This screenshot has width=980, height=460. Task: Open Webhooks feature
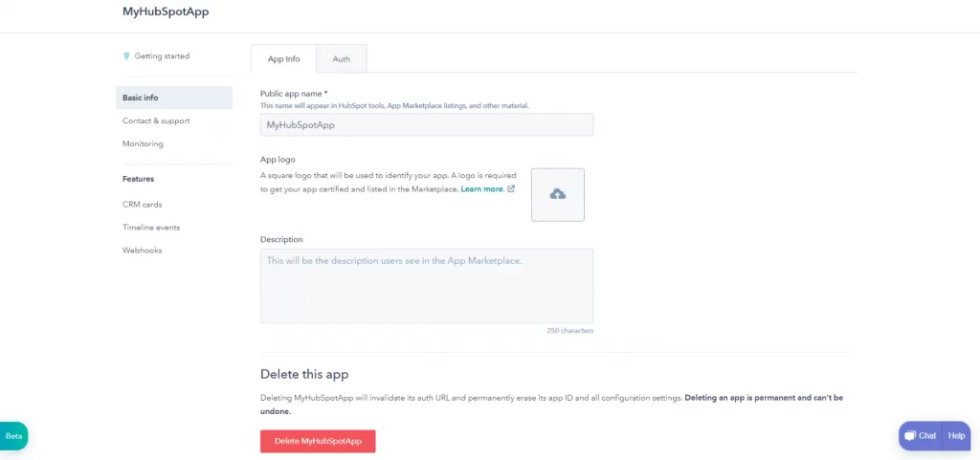142,251
